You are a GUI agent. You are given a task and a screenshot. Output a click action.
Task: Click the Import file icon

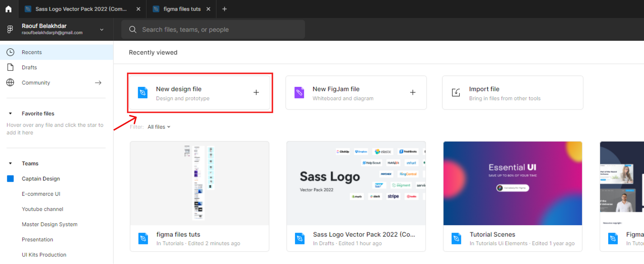[456, 93]
